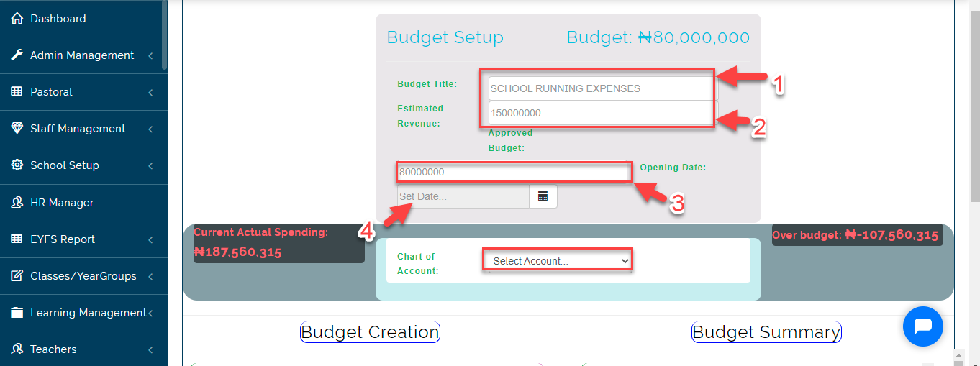Click the Approved Budget input field
Screen dimensions: 980x366
tap(513, 173)
